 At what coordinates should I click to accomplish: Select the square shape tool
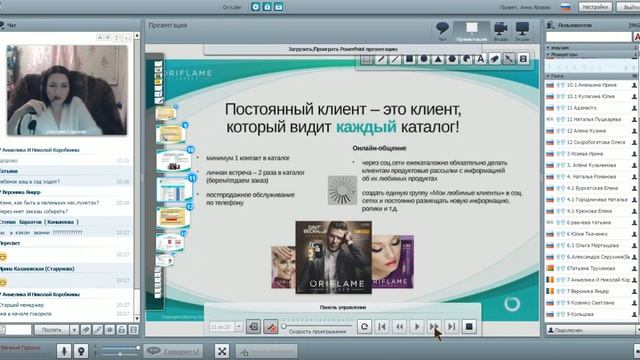(x=409, y=59)
